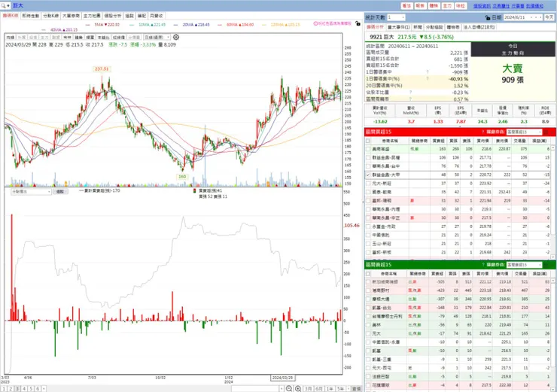Click the small button right of the lower chart dropdown
Screen dimensions: 557x392
(60, 191)
